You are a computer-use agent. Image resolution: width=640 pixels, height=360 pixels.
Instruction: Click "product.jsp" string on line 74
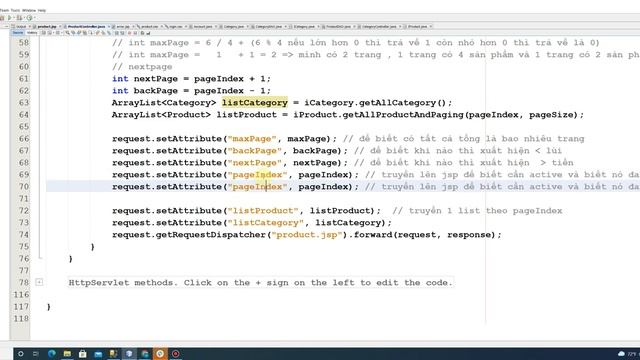tap(307, 235)
